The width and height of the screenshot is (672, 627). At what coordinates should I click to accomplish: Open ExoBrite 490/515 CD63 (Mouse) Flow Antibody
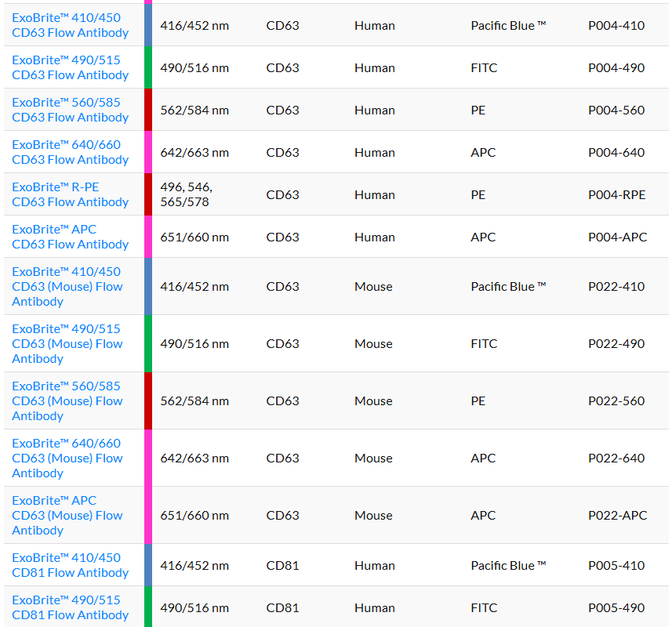67,344
